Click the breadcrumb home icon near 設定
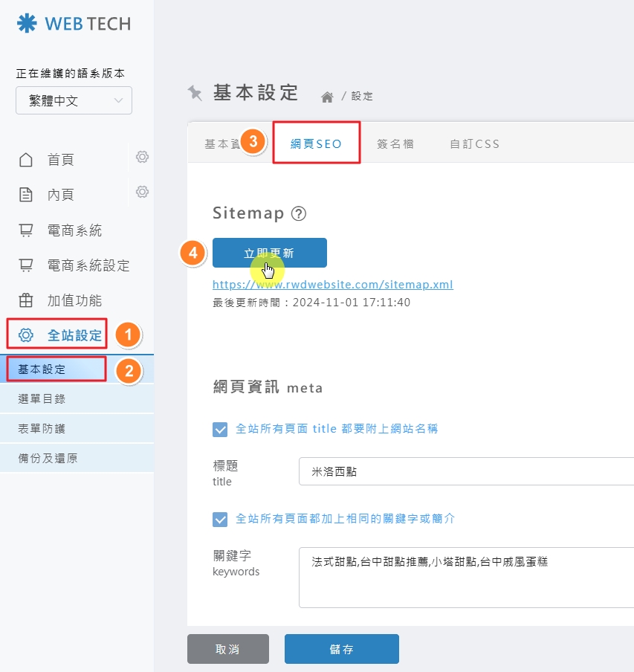 [326, 95]
